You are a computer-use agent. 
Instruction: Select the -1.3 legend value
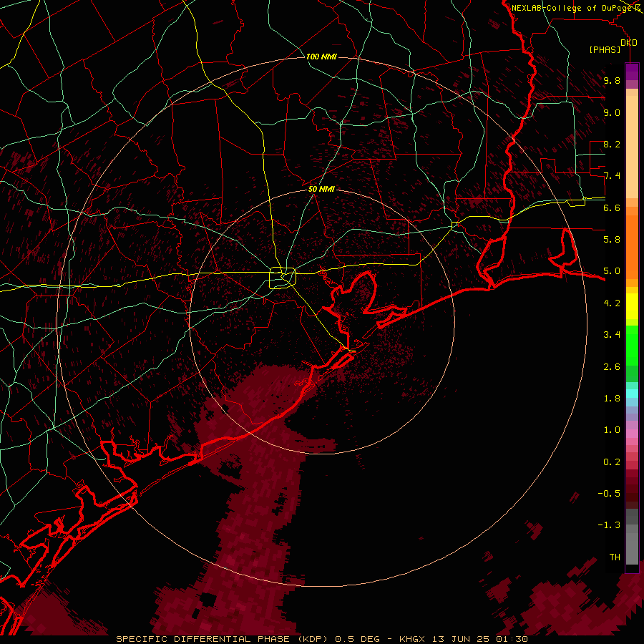(609, 525)
